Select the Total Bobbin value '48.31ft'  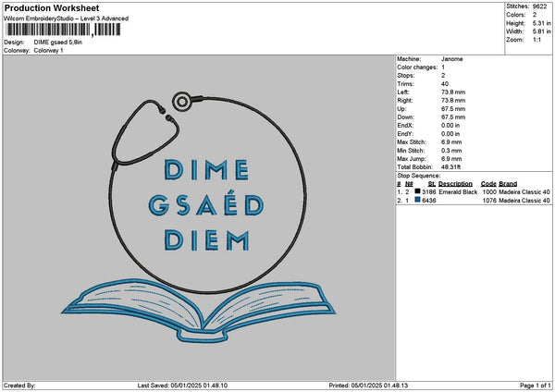coord(451,167)
